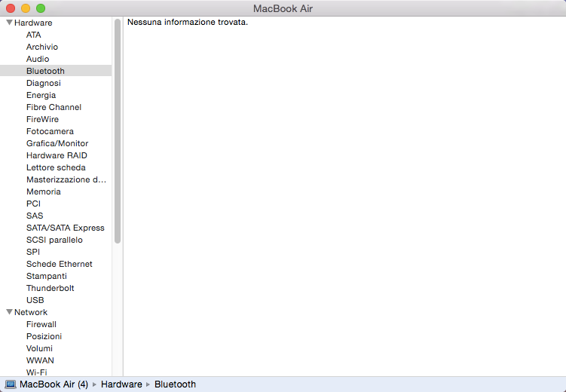Click Bluetooth in the bottom path bar
The image size is (566, 392).
175,384
